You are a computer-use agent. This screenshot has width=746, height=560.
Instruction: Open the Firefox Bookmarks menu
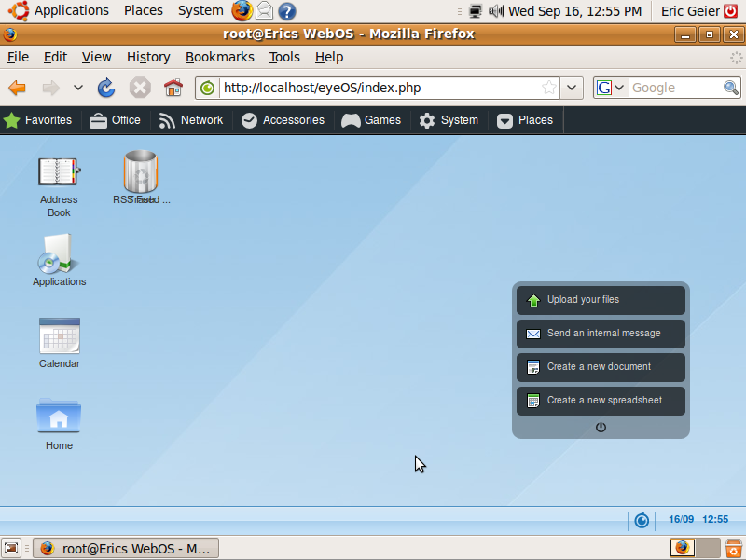(220, 57)
